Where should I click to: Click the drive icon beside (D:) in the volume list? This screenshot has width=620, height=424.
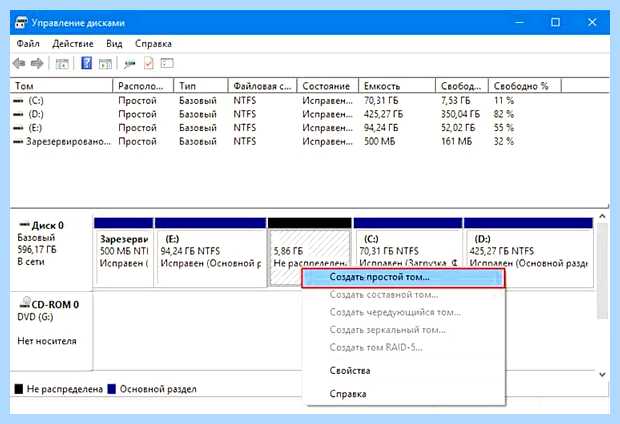(18, 114)
